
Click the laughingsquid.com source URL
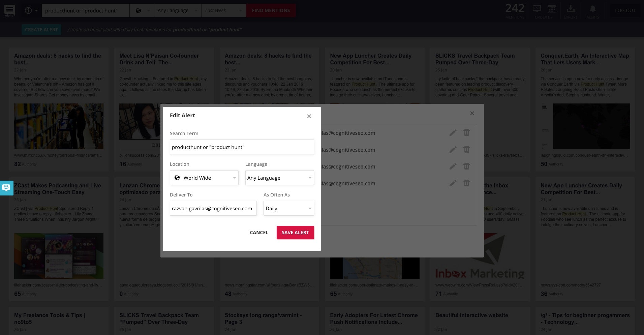click(584, 155)
